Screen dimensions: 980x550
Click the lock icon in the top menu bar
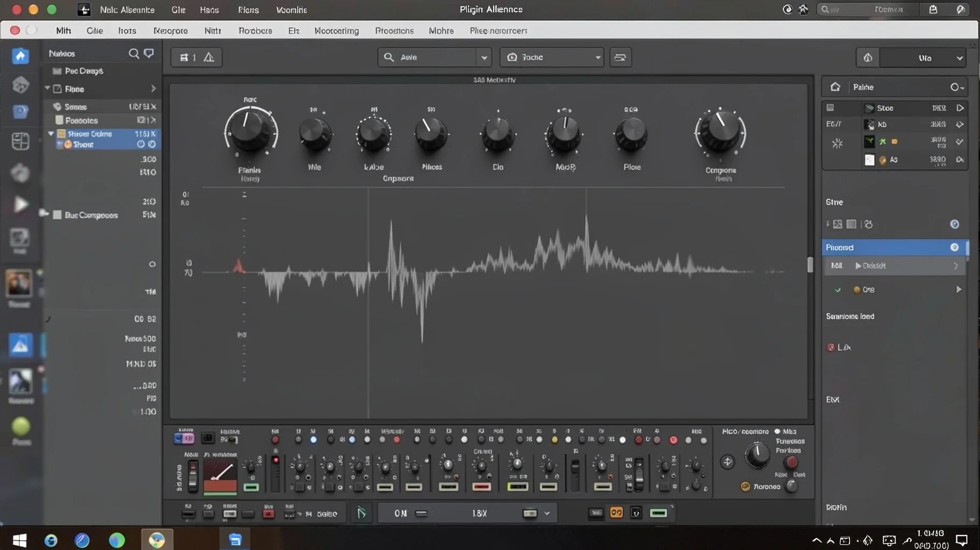click(933, 9)
